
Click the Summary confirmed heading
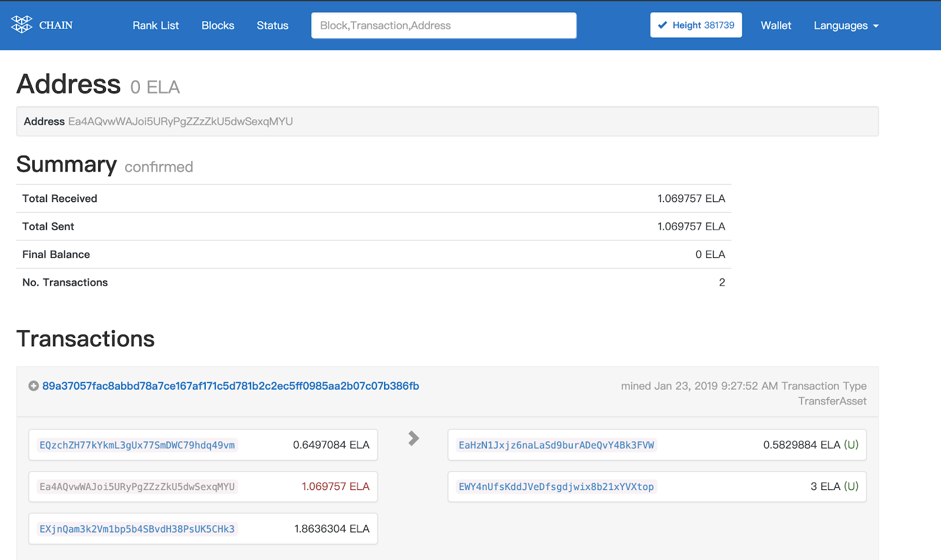(105, 165)
